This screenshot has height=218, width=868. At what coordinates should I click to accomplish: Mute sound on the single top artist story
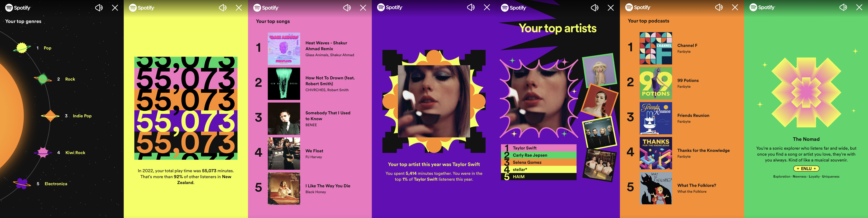click(x=471, y=7)
